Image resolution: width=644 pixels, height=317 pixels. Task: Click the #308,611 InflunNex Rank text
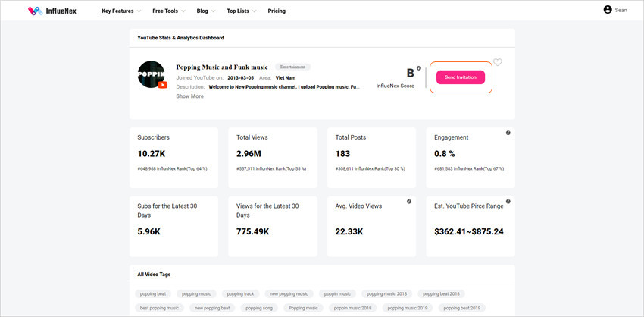[x=370, y=168]
